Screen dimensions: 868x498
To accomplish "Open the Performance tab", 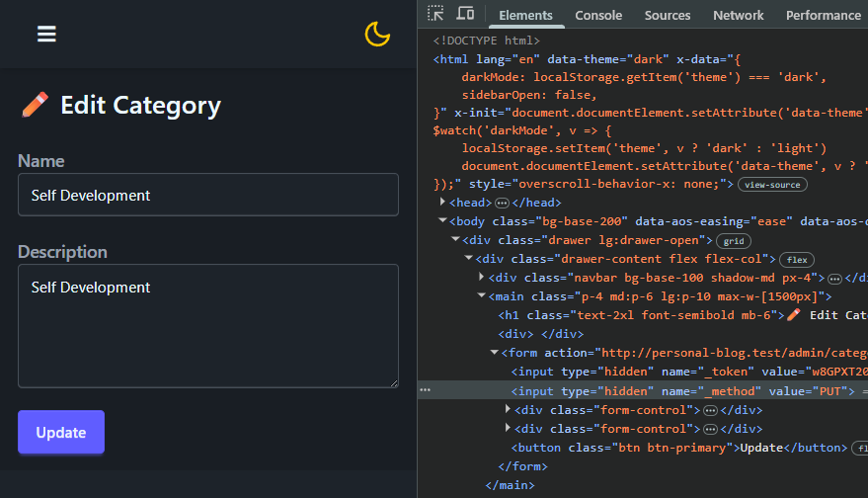I will (x=824, y=15).
